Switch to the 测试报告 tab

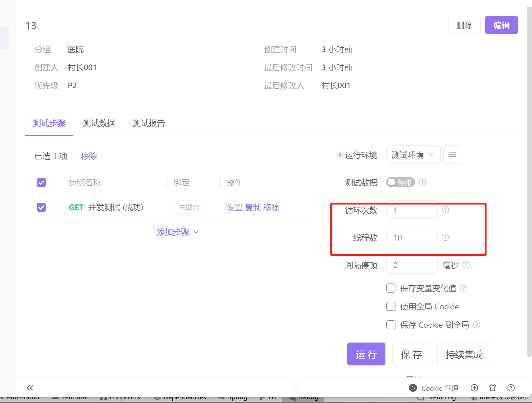(x=149, y=123)
